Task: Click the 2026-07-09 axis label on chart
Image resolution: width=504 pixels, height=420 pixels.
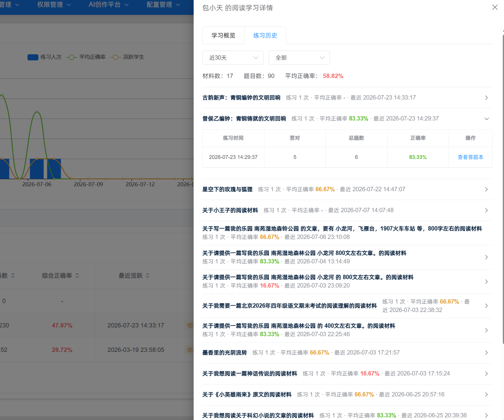Action: click(89, 185)
